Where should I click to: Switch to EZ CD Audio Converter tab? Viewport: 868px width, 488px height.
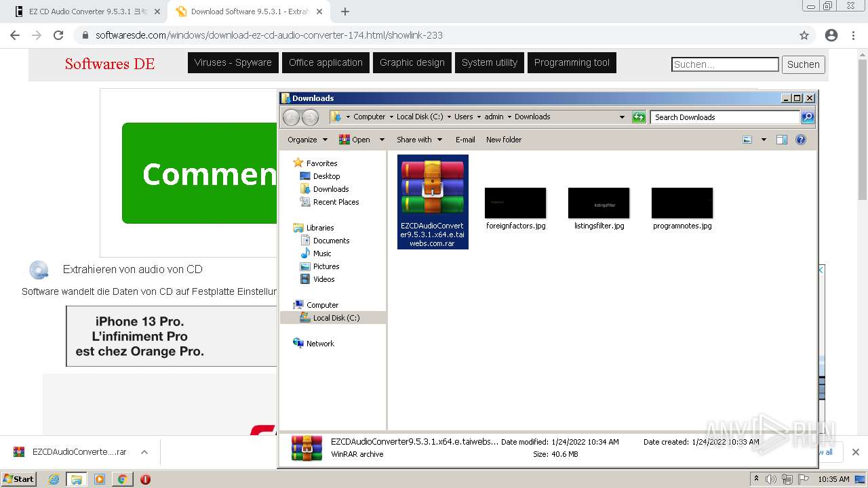click(x=88, y=12)
